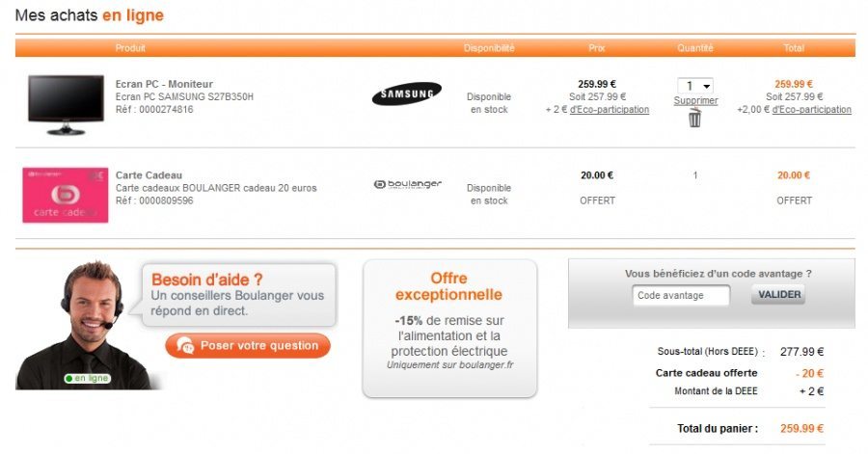Click the pink Carte Cadeau thumbnail
Viewport: 868px width, 454px height.
66,194
